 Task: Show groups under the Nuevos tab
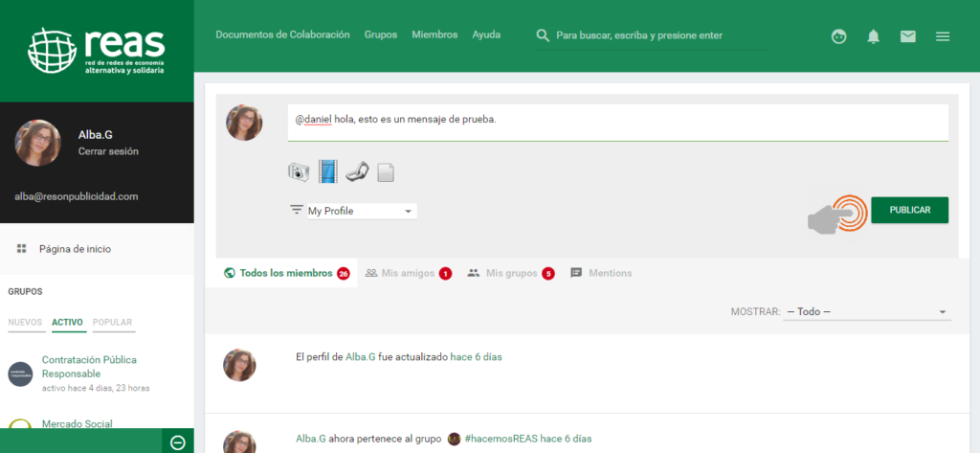click(25, 322)
